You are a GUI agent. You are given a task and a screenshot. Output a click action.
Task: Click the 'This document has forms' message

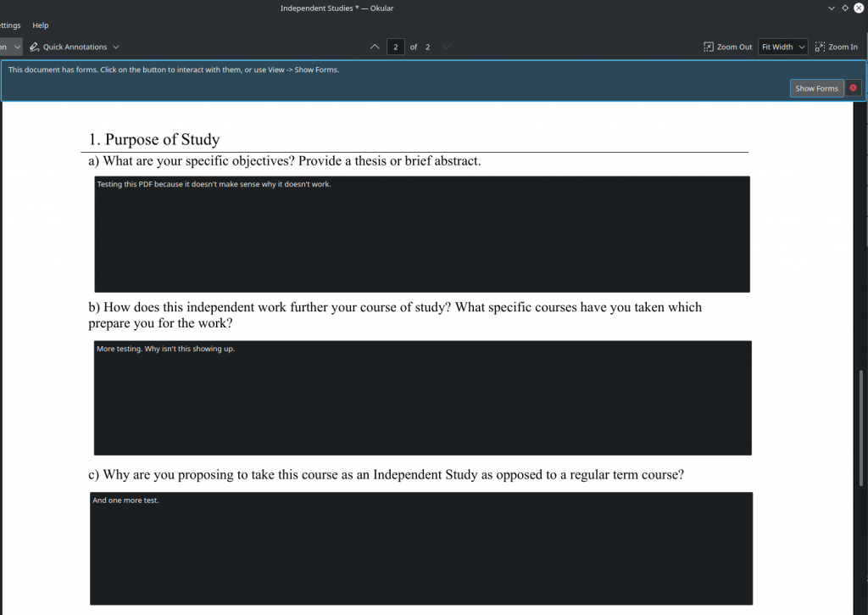[x=174, y=70]
